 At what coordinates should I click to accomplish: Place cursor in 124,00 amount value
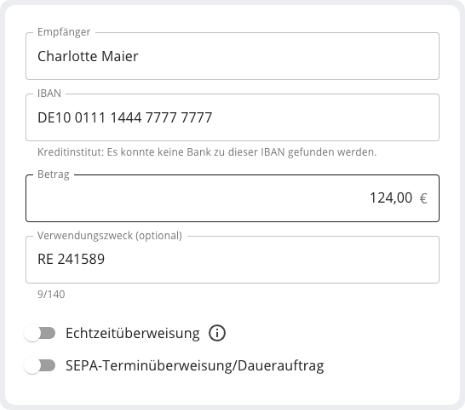pos(391,198)
